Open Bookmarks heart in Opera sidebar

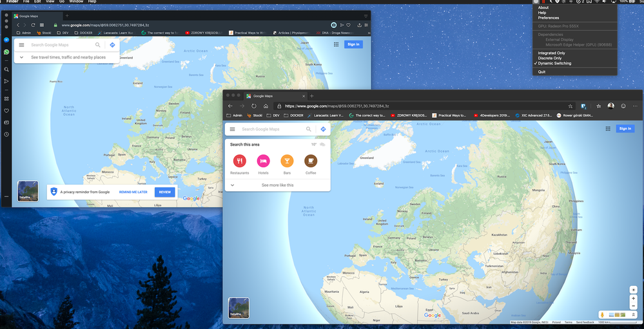[6, 111]
